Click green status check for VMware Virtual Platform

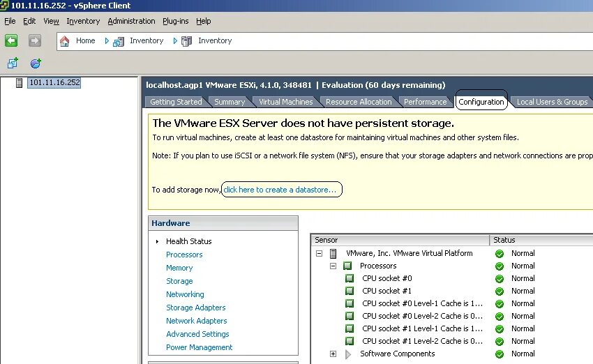(x=500, y=254)
